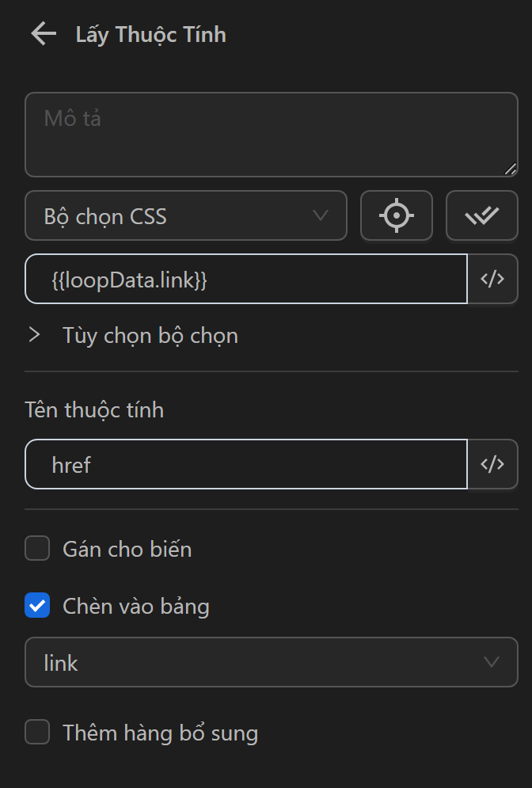Tick the Thêm hàng bổ sung checkbox

click(x=37, y=733)
